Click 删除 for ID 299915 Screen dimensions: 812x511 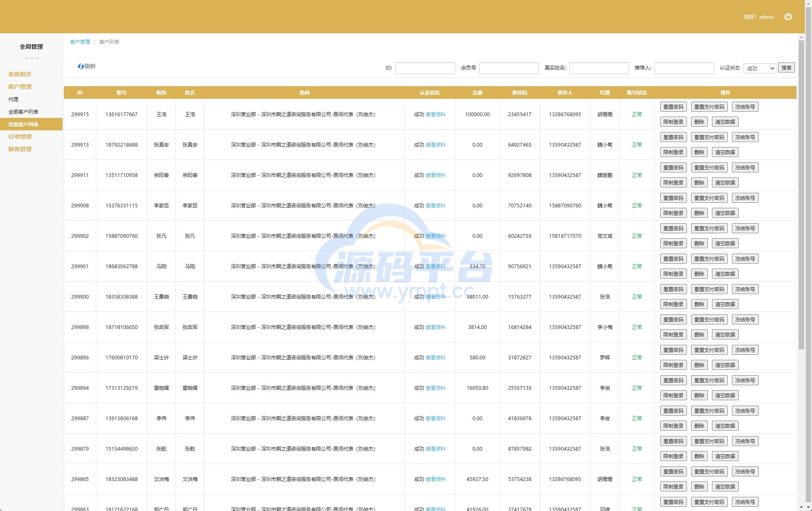[699, 122]
